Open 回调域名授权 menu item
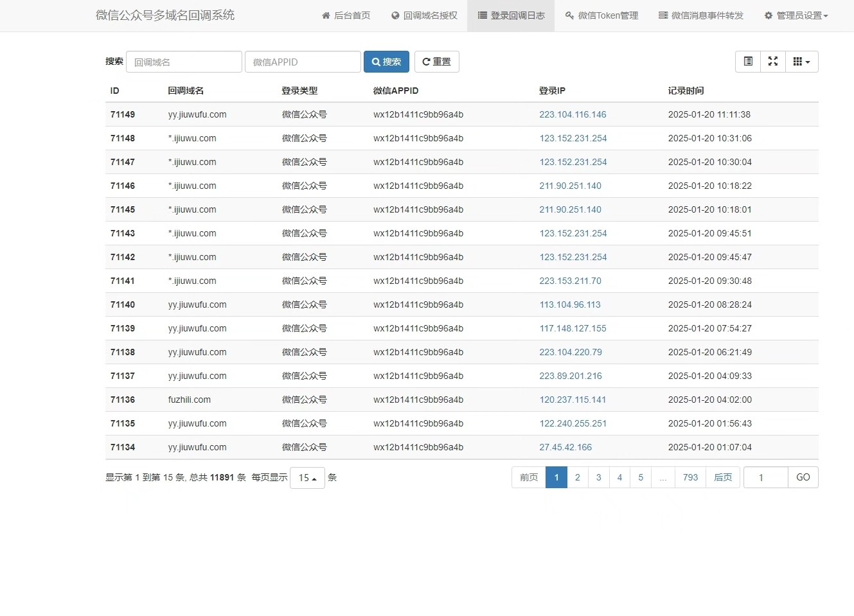This screenshot has width=854, height=616. pyautogui.click(x=424, y=15)
